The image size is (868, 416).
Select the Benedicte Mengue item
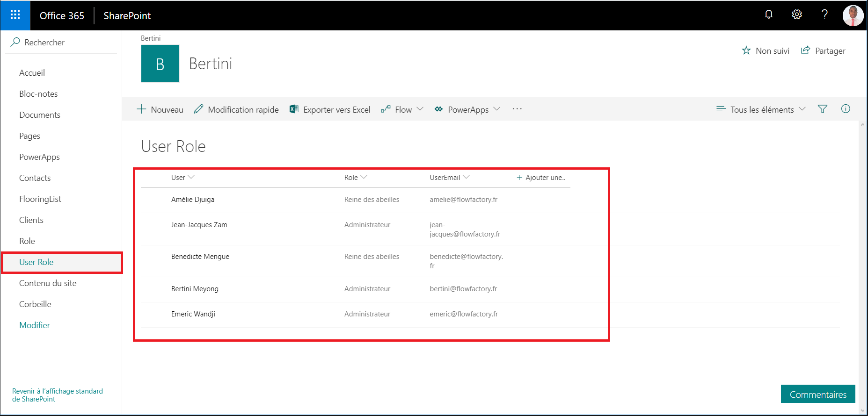coord(200,257)
